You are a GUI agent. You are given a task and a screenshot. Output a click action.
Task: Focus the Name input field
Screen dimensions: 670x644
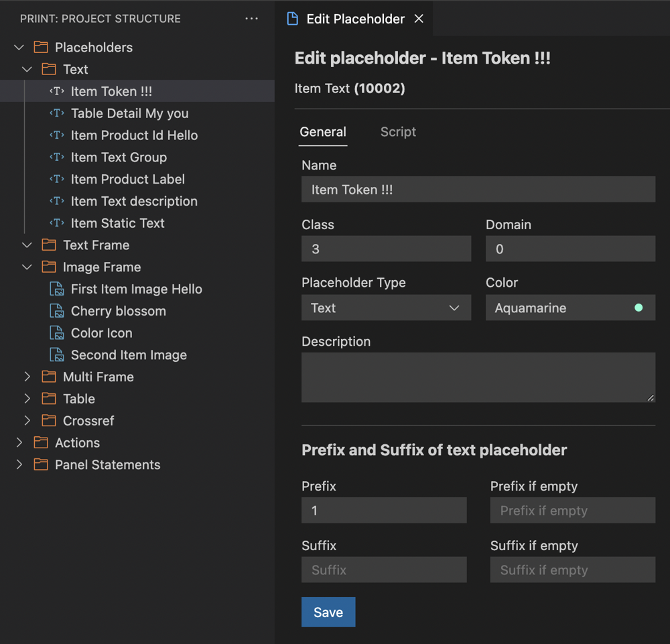click(x=478, y=189)
